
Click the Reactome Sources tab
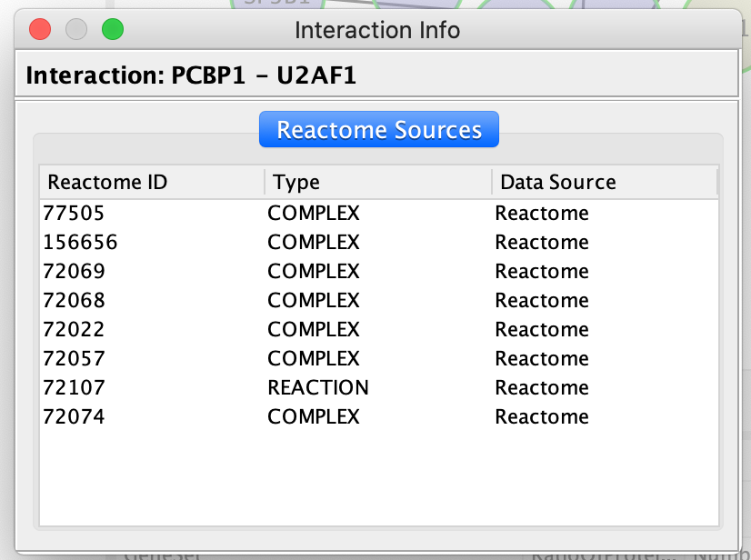coord(378,130)
